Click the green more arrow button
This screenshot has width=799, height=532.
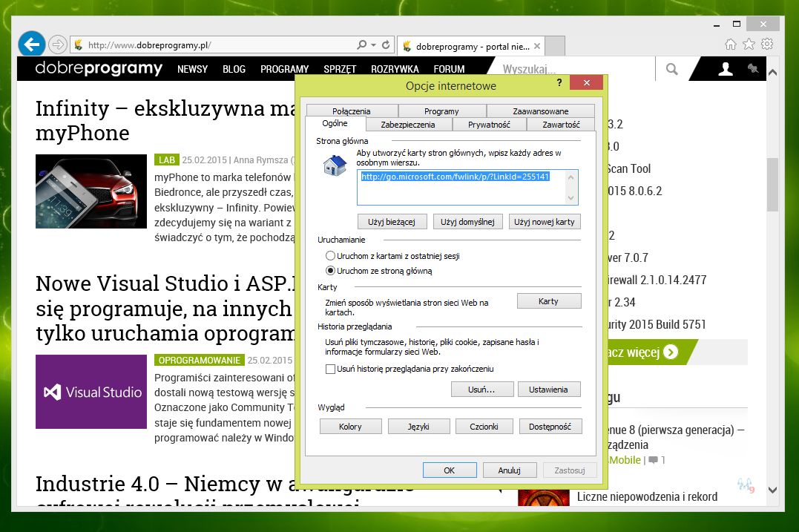671,352
